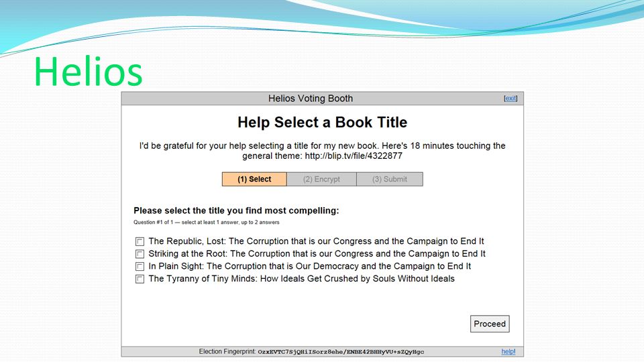Select The Tyranny of Tiny Minds checkbox
Image resolution: width=644 pixels, height=362 pixels.
pos(140,279)
